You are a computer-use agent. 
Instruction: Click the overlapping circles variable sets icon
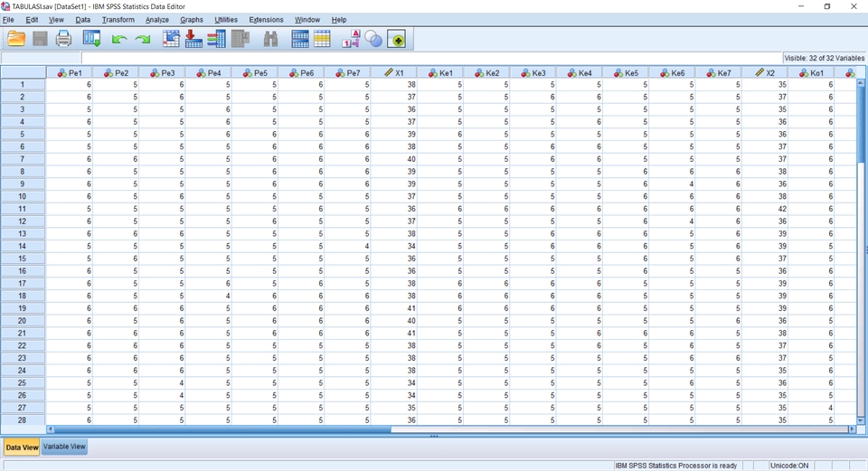(373, 39)
